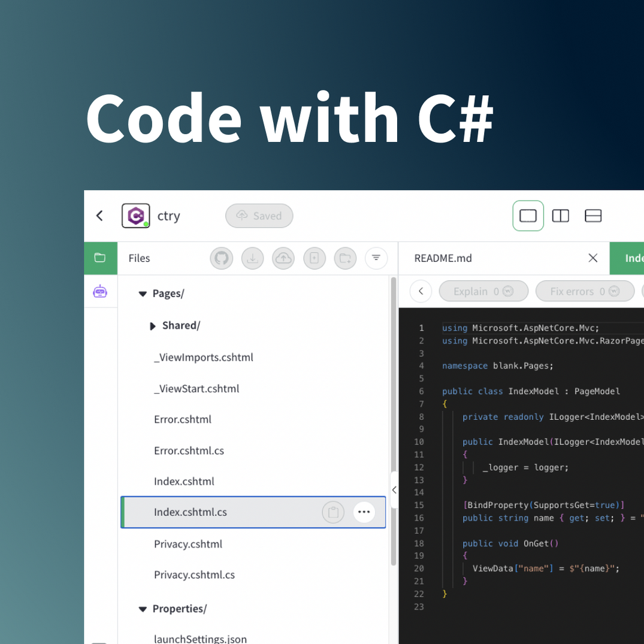Click the Fix errors button
This screenshot has width=644, height=644.
pos(585,291)
